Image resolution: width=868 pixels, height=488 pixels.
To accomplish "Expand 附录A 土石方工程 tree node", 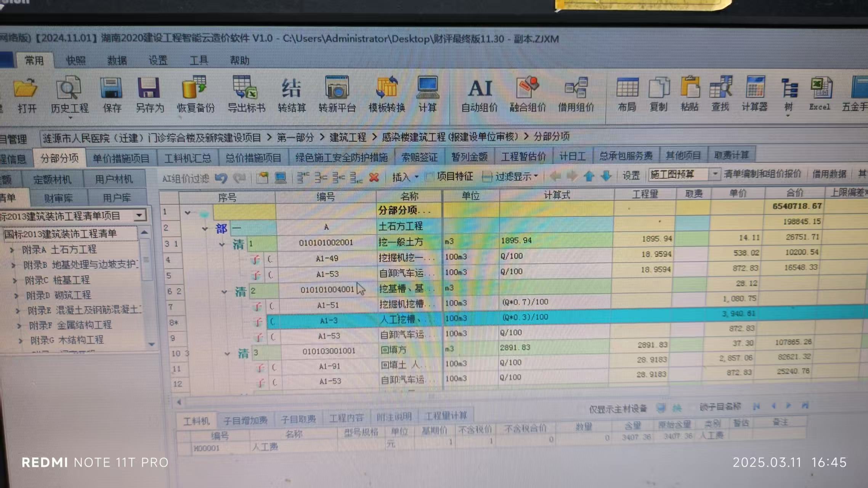I will [x=12, y=250].
